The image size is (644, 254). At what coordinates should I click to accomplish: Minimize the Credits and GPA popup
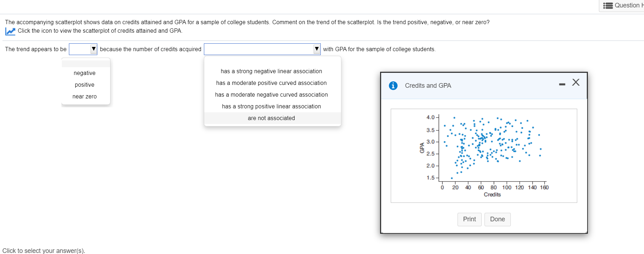pos(562,83)
